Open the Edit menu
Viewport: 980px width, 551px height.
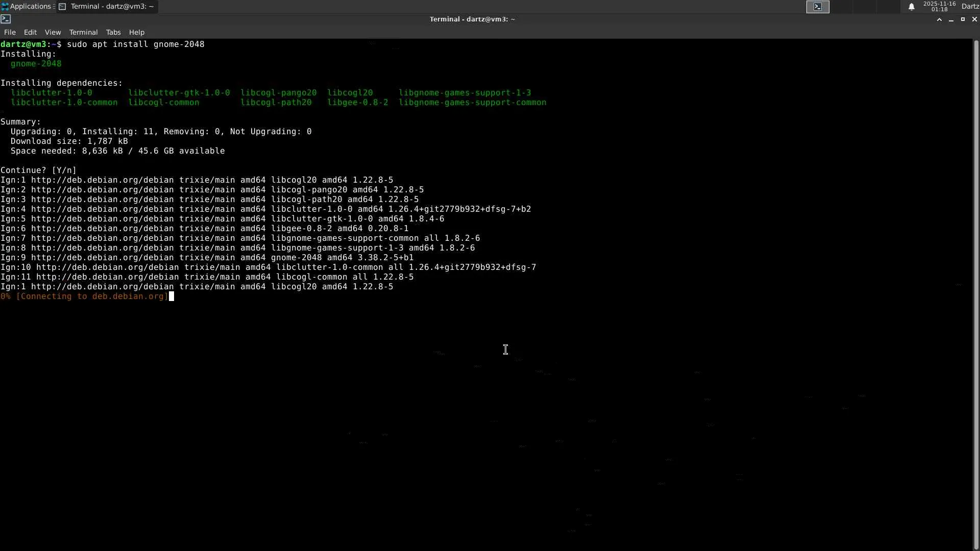click(x=30, y=32)
